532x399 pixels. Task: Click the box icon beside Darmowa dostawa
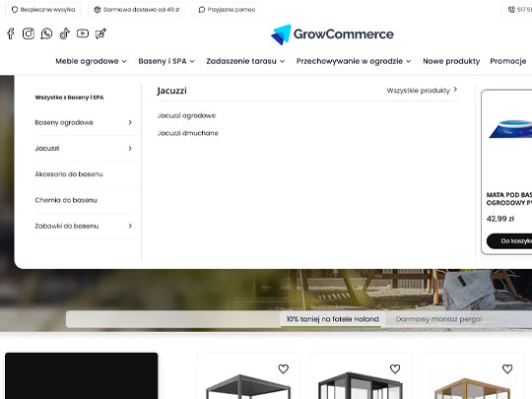[x=98, y=10]
